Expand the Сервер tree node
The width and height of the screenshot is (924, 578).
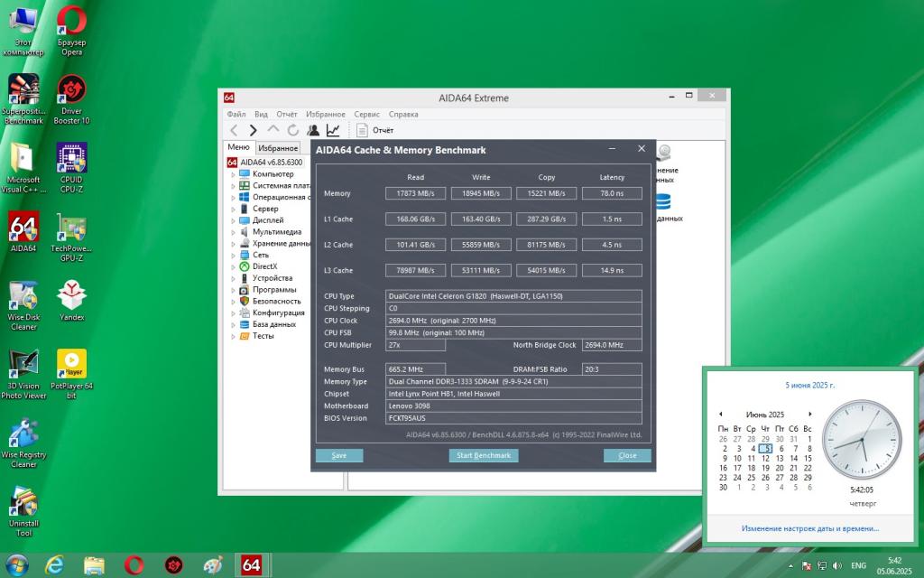click(233, 209)
